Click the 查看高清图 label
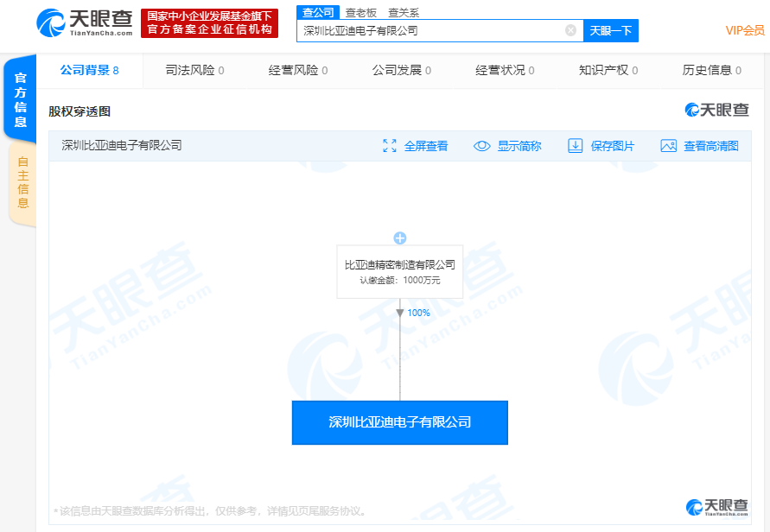 point(711,146)
